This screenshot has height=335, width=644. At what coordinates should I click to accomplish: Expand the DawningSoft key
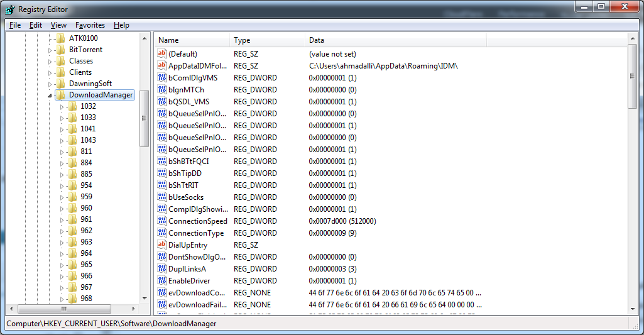tap(50, 84)
